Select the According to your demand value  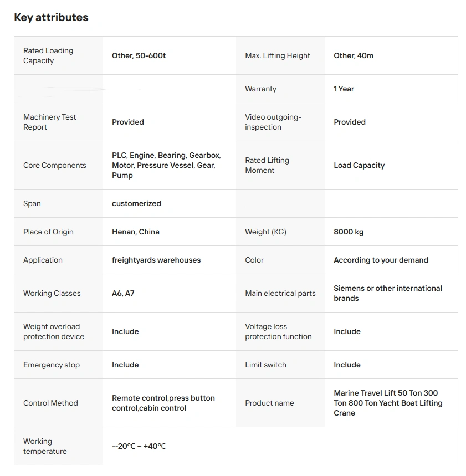pos(381,260)
